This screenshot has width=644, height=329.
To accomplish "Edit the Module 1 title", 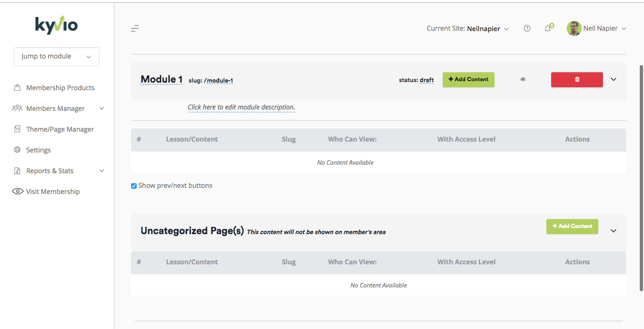I will (162, 79).
